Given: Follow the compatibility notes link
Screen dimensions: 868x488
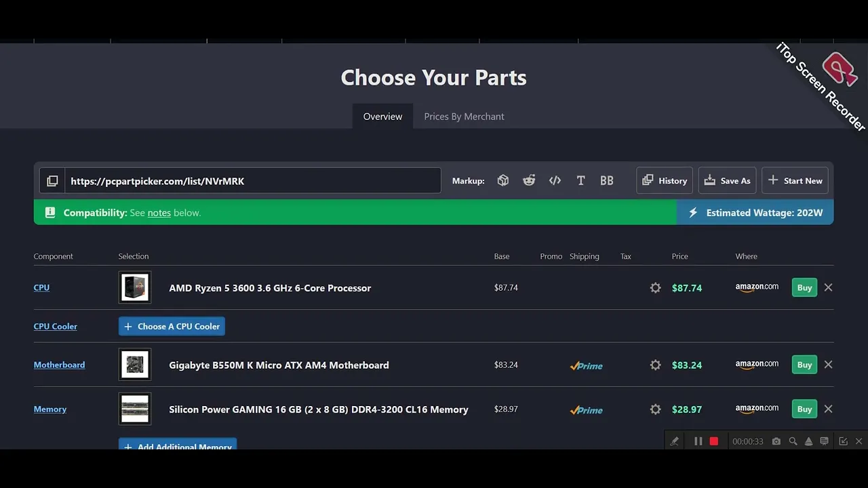Looking at the screenshot, I should tap(159, 213).
